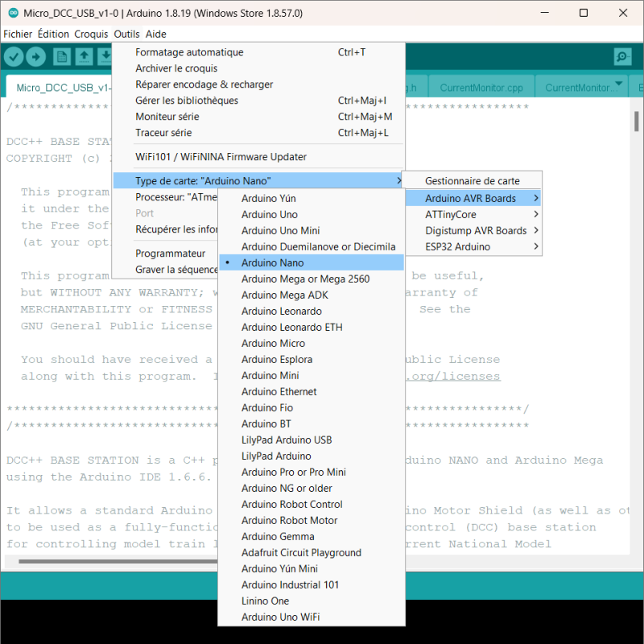Expand the ESP32 Arduino submenu
644x644 pixels.
pos(473,246)
